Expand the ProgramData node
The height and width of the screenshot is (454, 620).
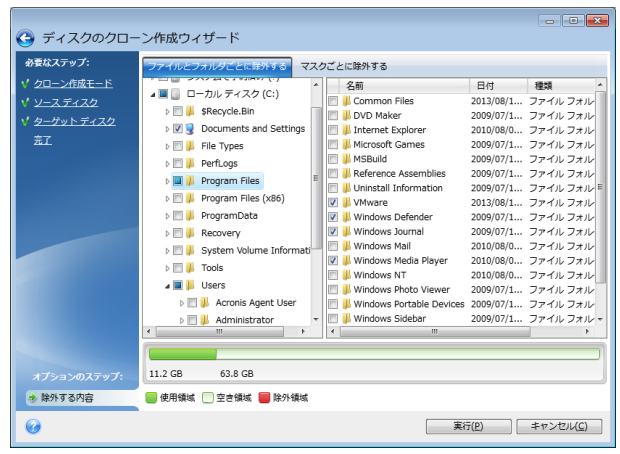[167, 216]
